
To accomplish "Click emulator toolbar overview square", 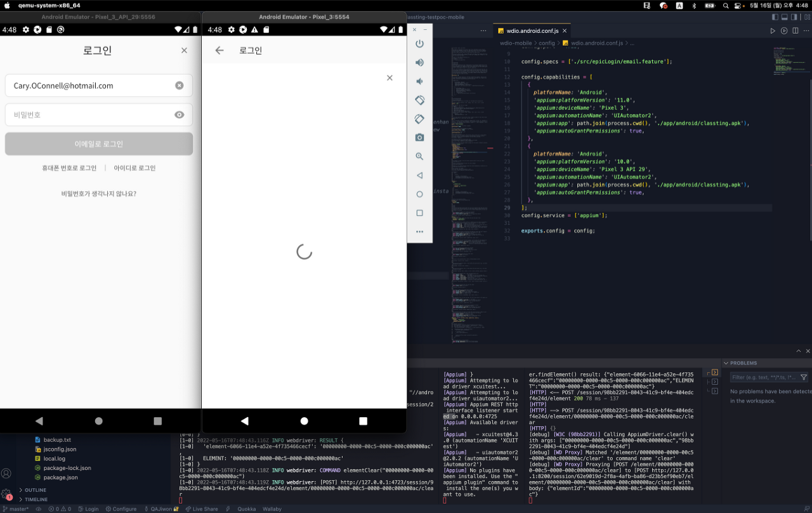I will (419, 213).
